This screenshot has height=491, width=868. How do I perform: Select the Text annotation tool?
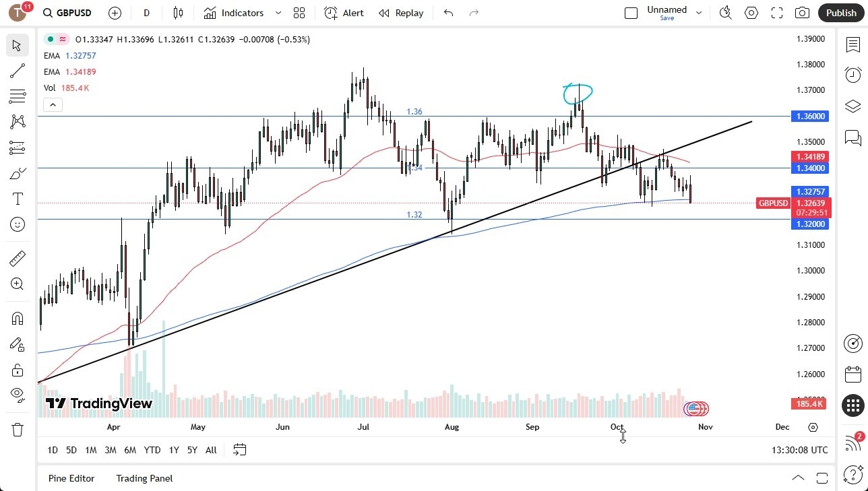coord(17,198)
